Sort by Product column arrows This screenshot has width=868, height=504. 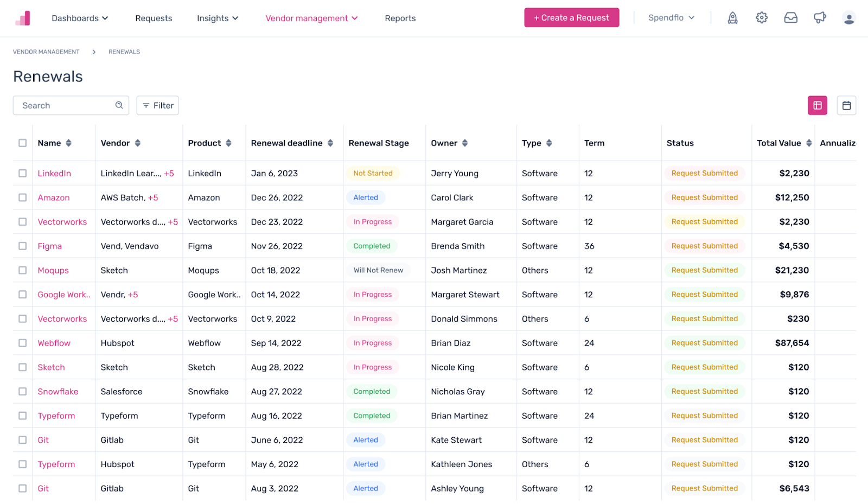[x=229, y=143]
